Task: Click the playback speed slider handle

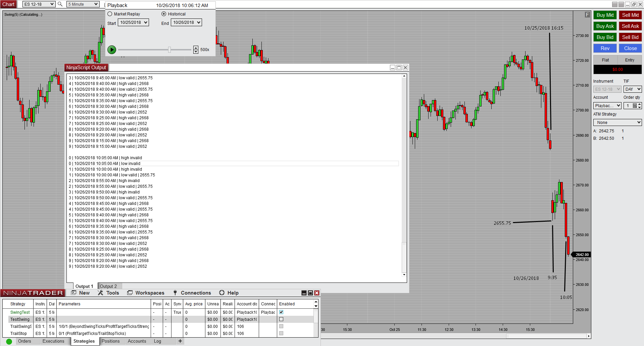Action: pyautogui.click(x=169, y=50)
